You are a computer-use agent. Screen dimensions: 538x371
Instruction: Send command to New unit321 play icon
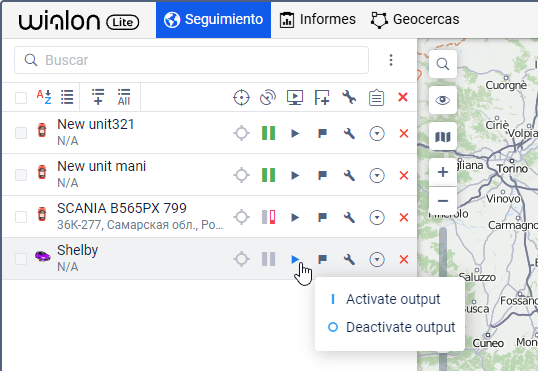(x=295, y=134)
